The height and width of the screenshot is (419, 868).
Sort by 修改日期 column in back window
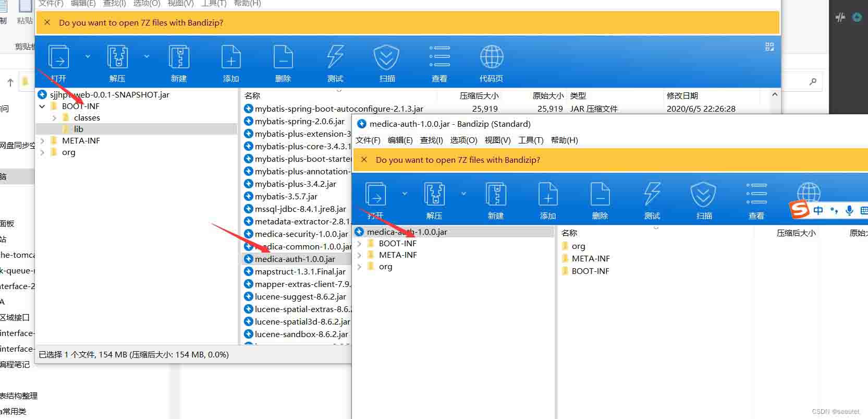682,96
